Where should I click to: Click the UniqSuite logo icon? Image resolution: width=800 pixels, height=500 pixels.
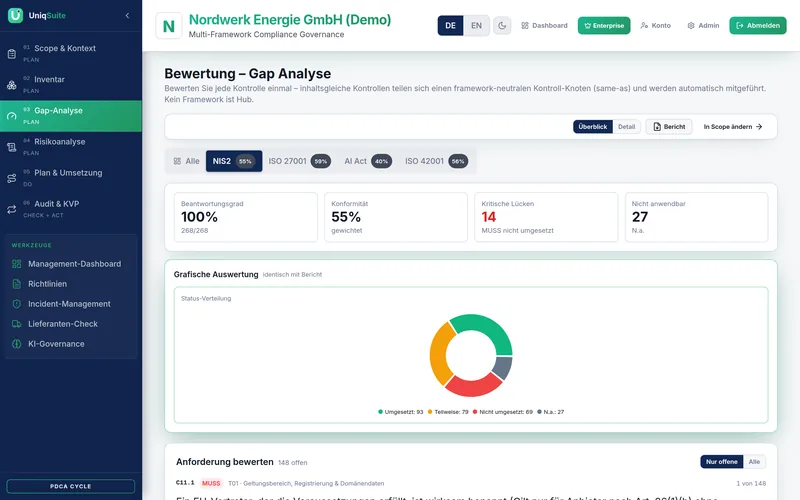pos(15,15)
